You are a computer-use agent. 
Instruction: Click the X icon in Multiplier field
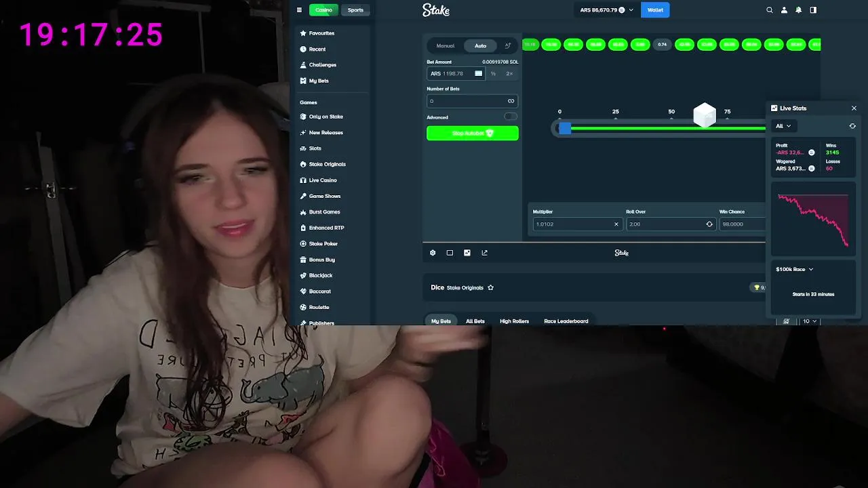616,224
